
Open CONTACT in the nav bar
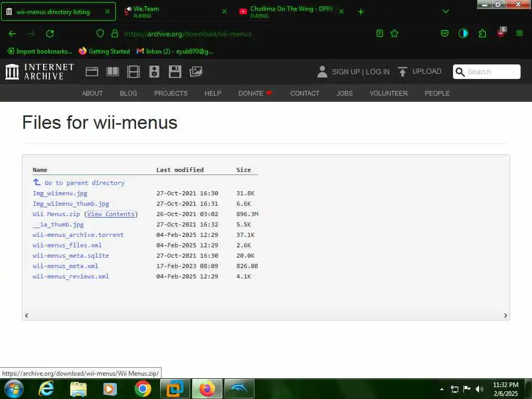304,94
